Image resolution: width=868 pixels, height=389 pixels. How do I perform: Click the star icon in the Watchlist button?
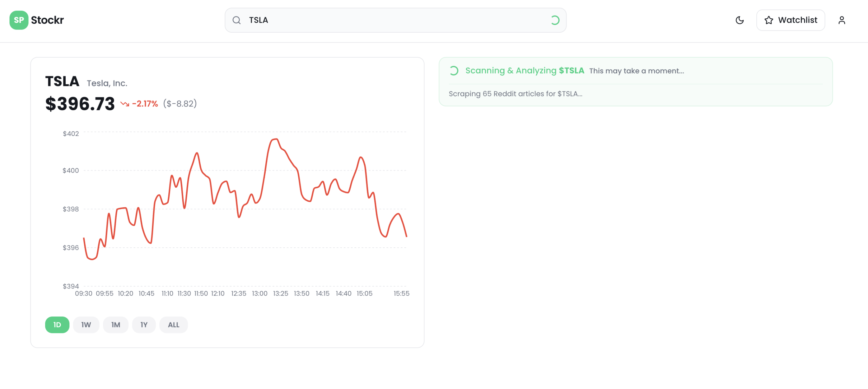click(768, 20)
